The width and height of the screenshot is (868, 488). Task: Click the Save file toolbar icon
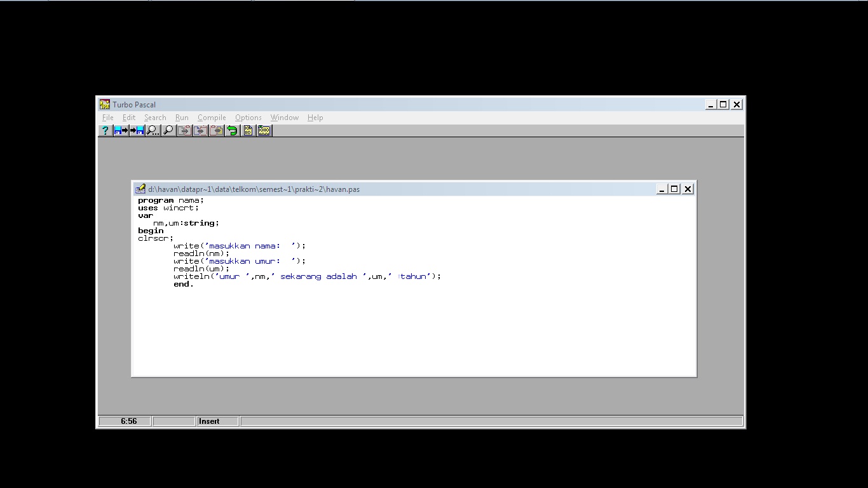pyautogui.click(x=137, y=130)
